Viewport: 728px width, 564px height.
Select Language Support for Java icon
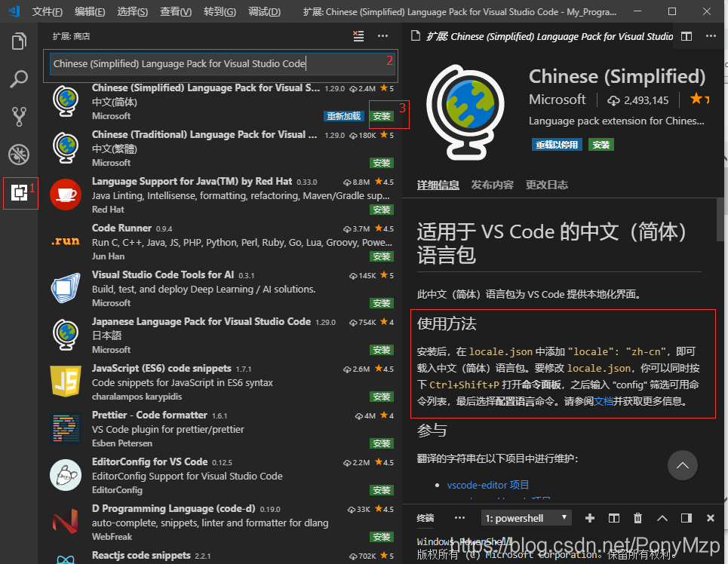coord(66,195)
